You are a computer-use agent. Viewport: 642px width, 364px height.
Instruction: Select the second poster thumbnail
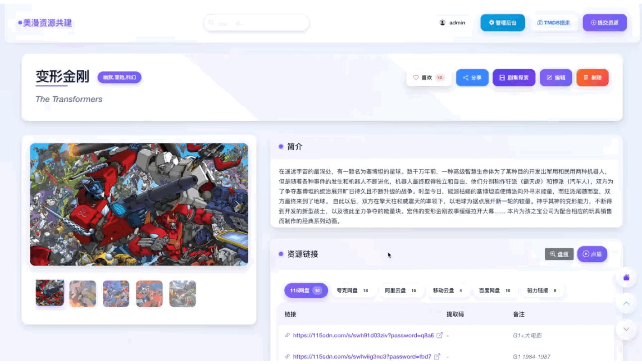pos(83,294)
